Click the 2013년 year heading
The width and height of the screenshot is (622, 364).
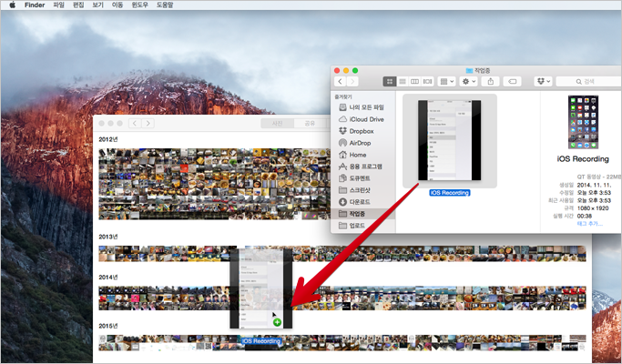pyautogui.click(x=108, y=237)
